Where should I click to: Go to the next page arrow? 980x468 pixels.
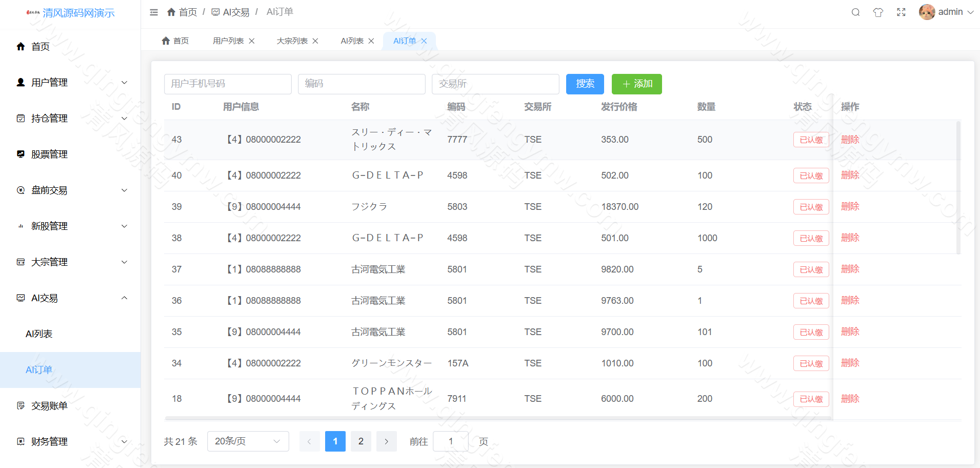(x=387, y=441)
